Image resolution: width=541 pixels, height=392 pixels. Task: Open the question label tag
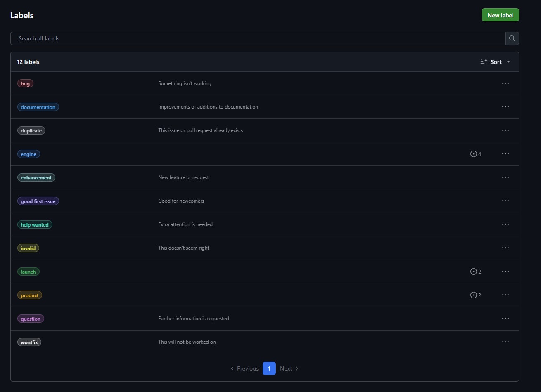click(x=31, y=319)
